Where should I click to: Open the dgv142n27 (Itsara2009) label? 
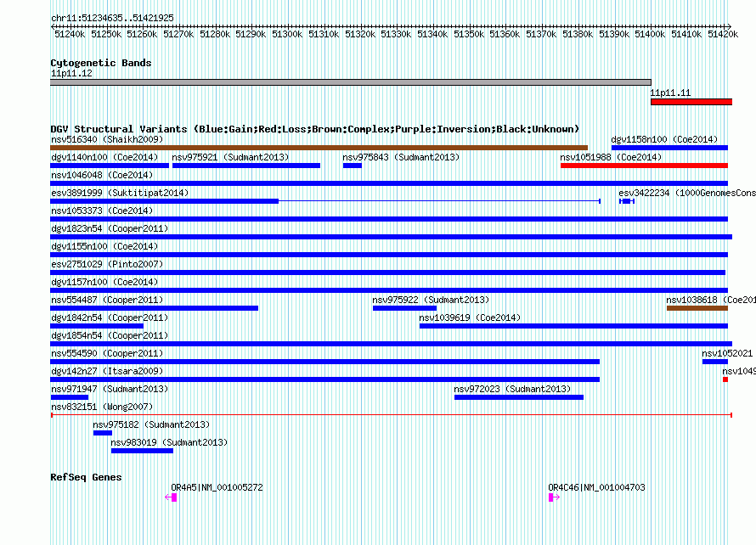107,372
